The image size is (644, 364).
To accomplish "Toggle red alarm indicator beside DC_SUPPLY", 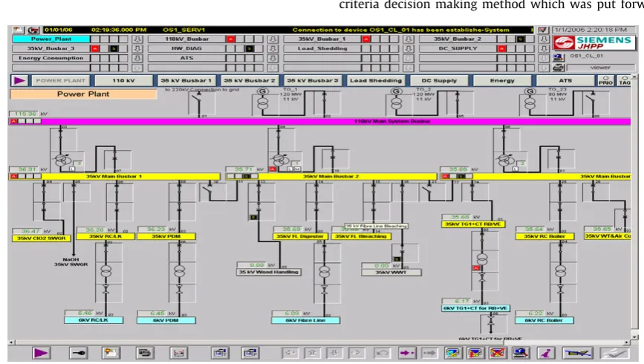I will (x=501, y=48).
